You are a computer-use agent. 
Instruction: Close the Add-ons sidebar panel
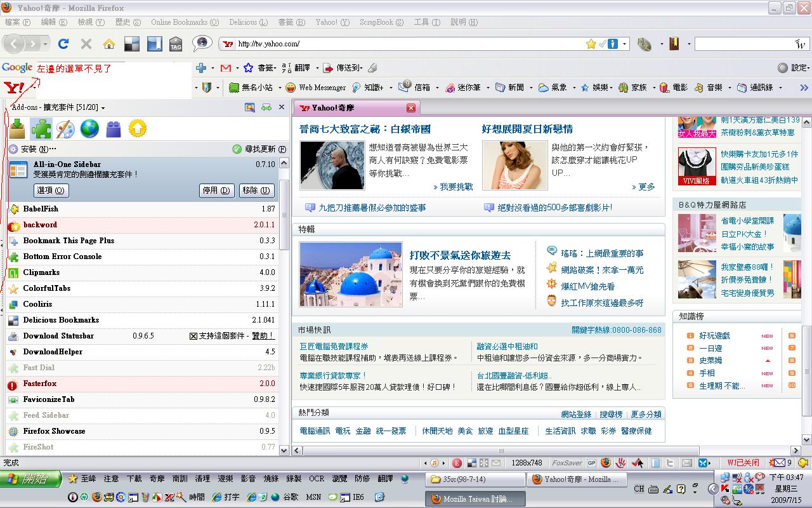coord(282,107)
